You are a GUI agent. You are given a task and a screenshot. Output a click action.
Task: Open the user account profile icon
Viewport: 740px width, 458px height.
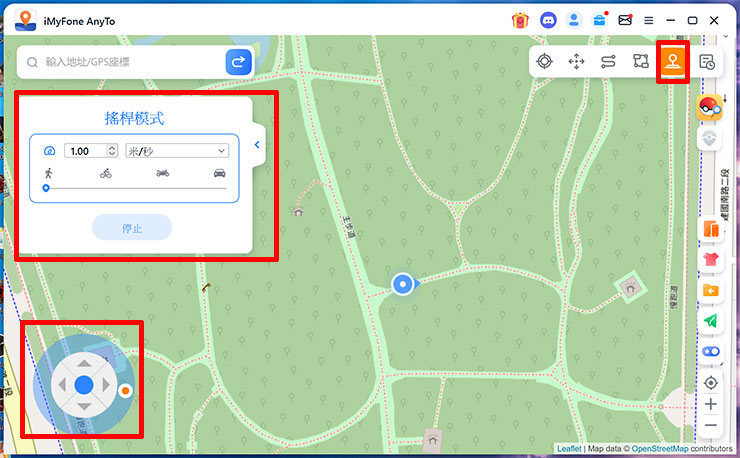coord(574,19)
